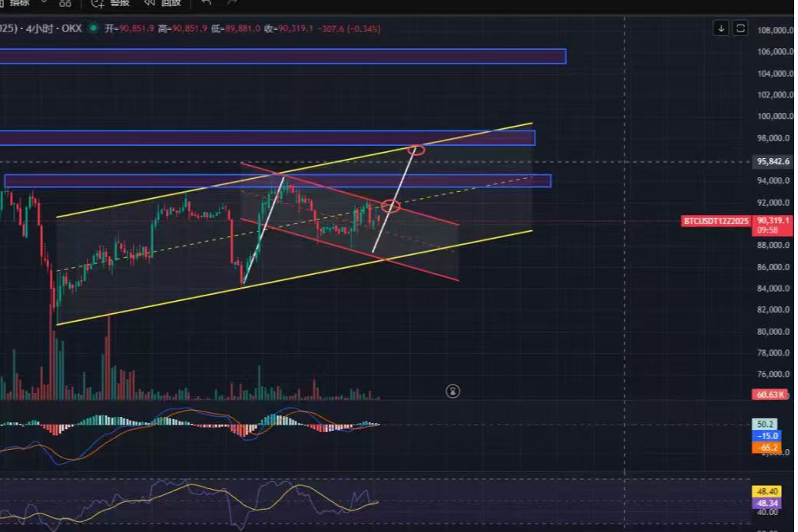The image size is (798, 532).
Task: Open the layout grid icon in toolbar
Action: [x=65, y=3]
